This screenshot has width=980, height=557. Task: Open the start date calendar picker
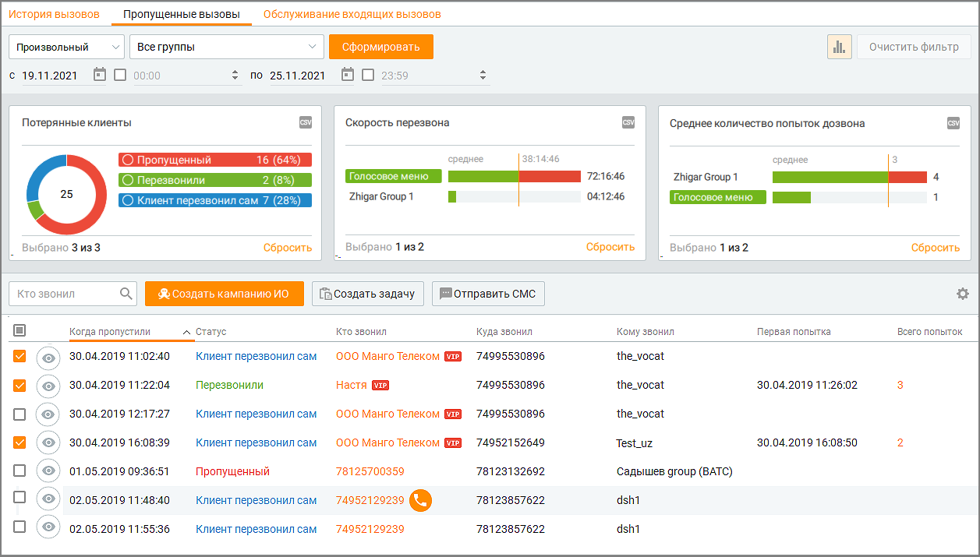pyautogui.click(x=99, y=75)
